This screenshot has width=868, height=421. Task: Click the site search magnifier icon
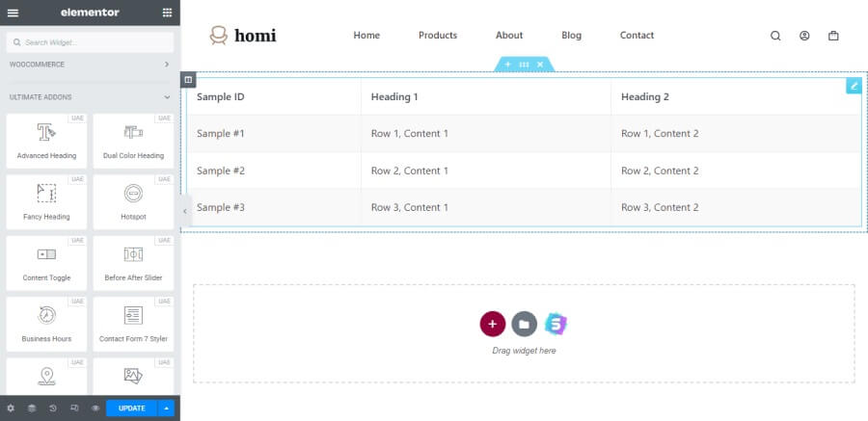click(x=775, y=36)
